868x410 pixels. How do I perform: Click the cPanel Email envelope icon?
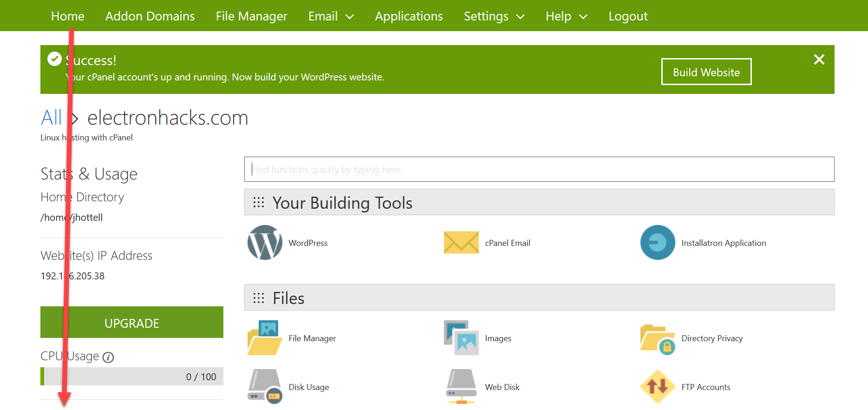(x=461, y=243)
